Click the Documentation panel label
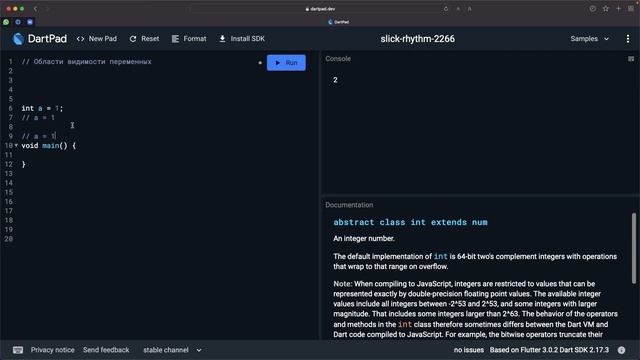 [x=349, y=205]
